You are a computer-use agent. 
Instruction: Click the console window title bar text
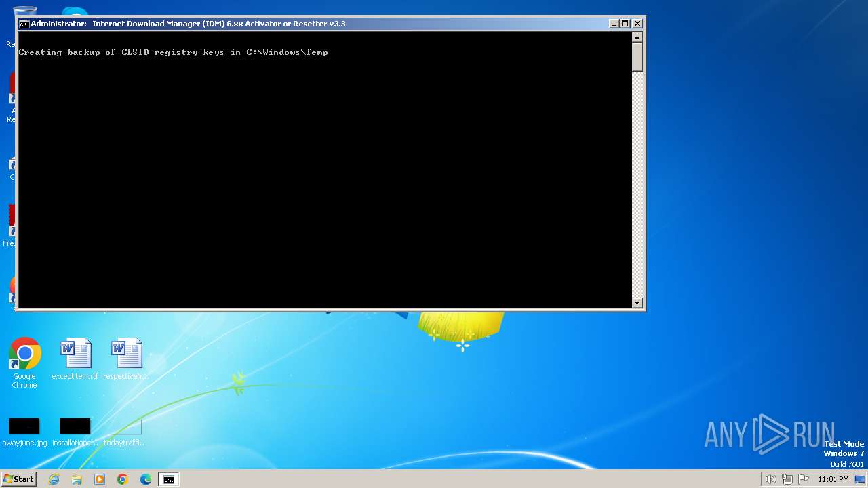tap(189, 24)
